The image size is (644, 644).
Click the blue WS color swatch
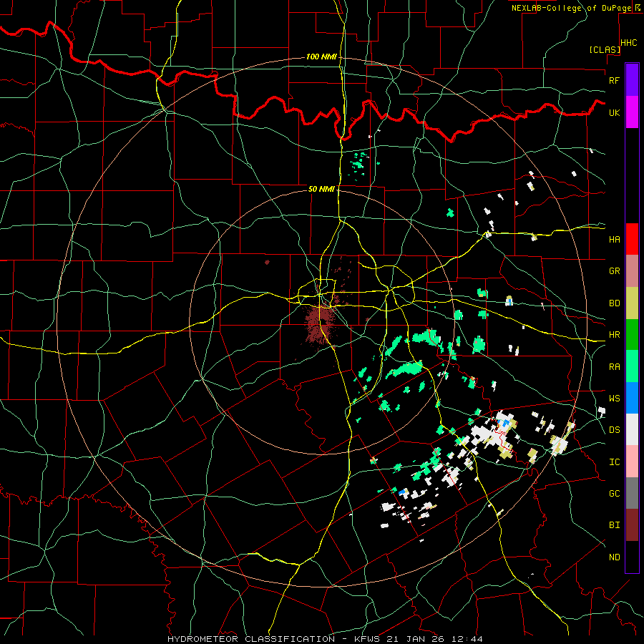point(632,398)
